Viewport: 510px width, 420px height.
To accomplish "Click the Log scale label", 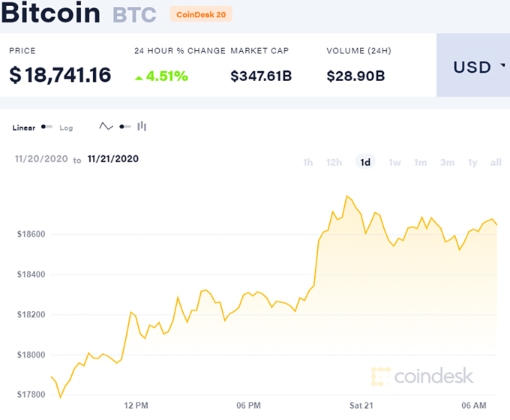I will [66, 128].
